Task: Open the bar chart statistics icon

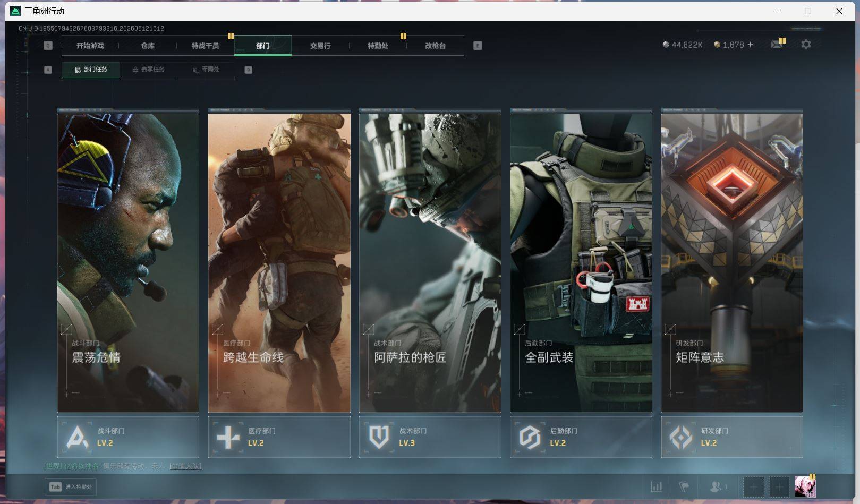Action: coord(657,486)
